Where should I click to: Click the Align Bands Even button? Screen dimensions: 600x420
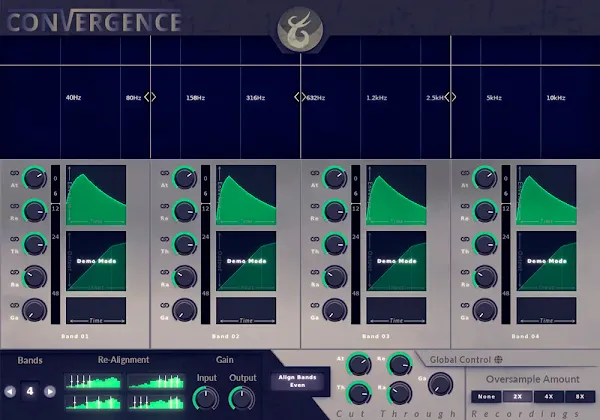click(x=297, y=381)
